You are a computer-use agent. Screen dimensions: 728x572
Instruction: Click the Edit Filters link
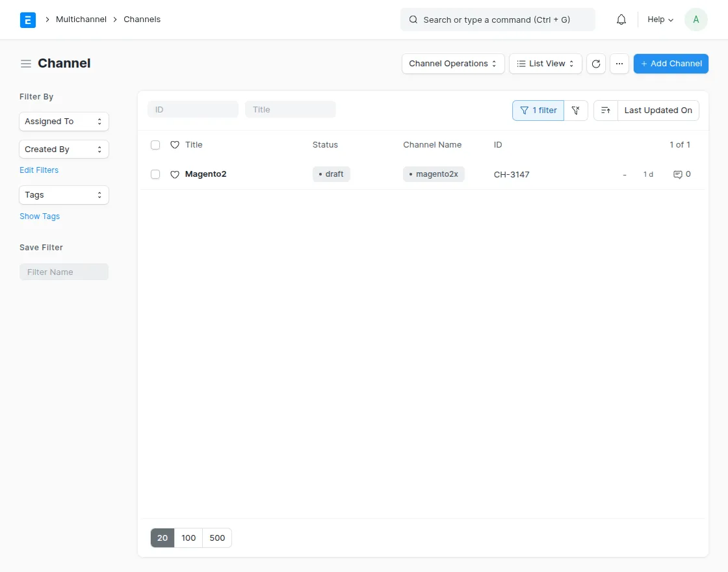click(39, 170)
